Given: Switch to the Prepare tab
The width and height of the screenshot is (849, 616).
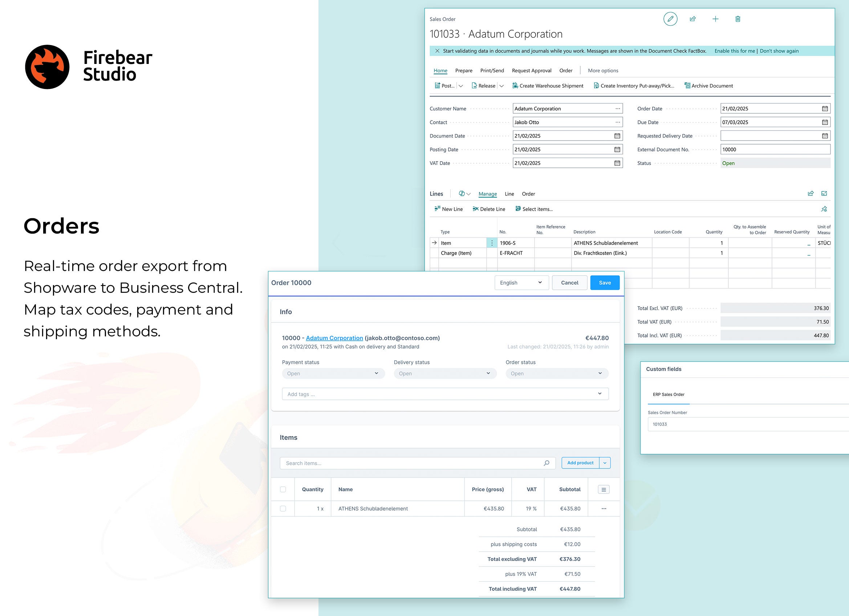Looking at the screenshot, I should (x=463, y=70).
